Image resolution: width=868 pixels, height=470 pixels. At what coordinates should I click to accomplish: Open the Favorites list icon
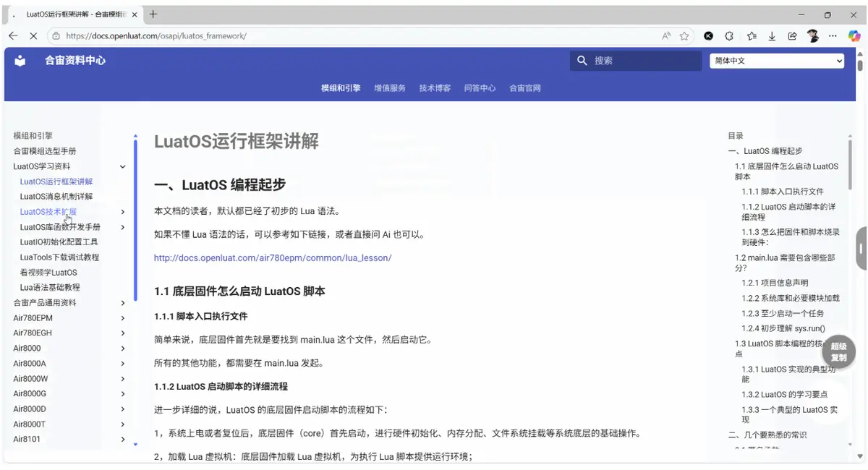pyautogui.click(x=752, y=35)
